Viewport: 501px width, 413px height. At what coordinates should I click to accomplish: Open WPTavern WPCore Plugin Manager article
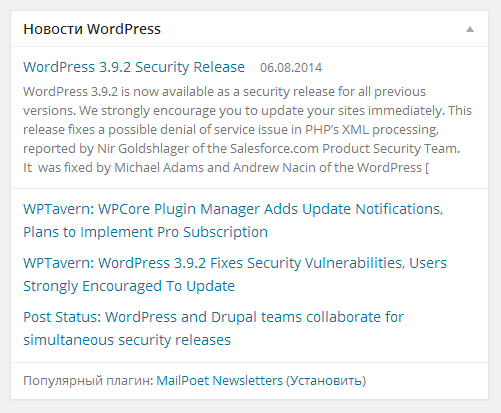click(x=233, y=220)
